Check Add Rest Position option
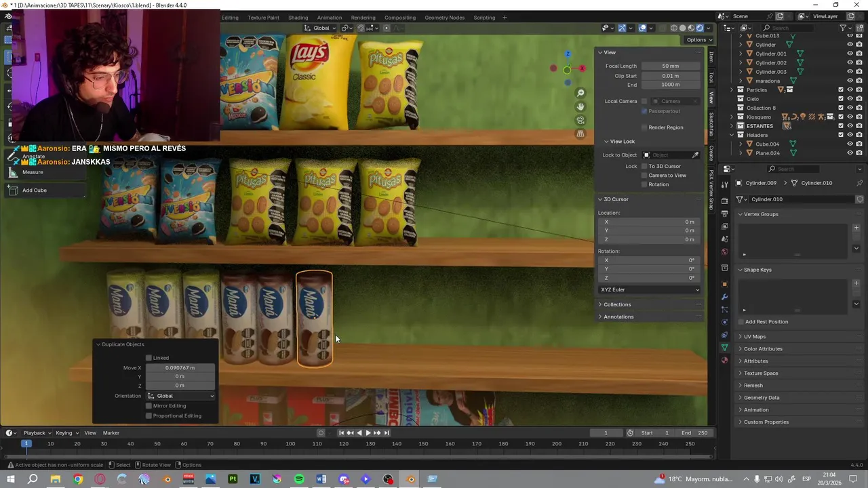Viewport: 868px width, 488px height. [741, 322]
